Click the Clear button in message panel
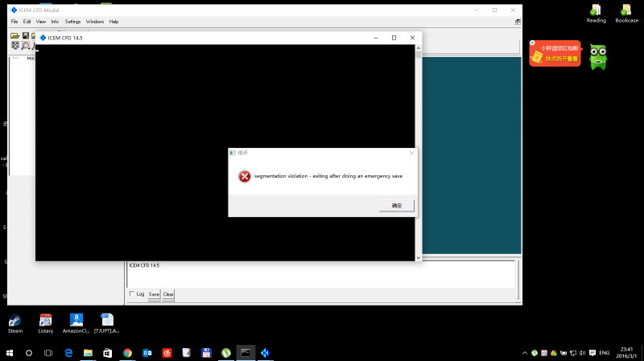 coord(168,294)
